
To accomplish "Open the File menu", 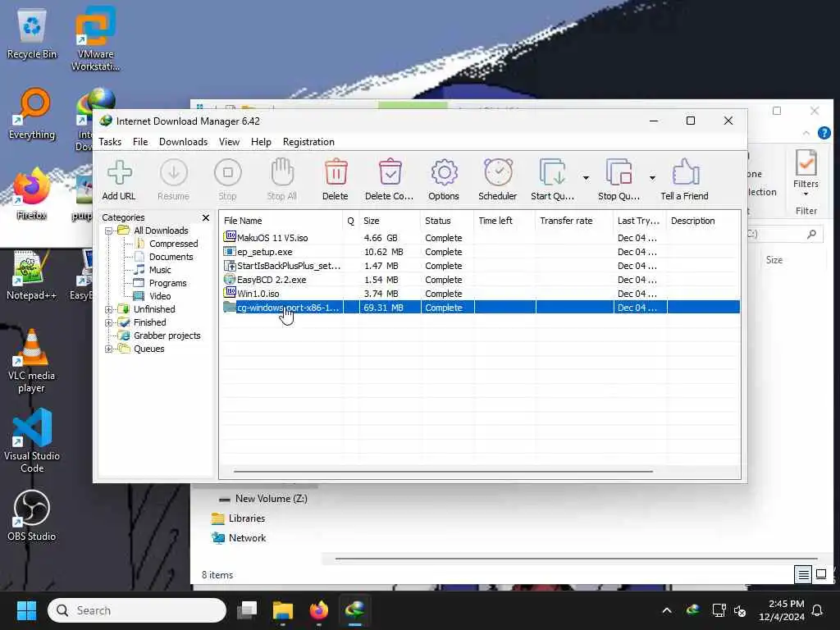I will [140, 142].
